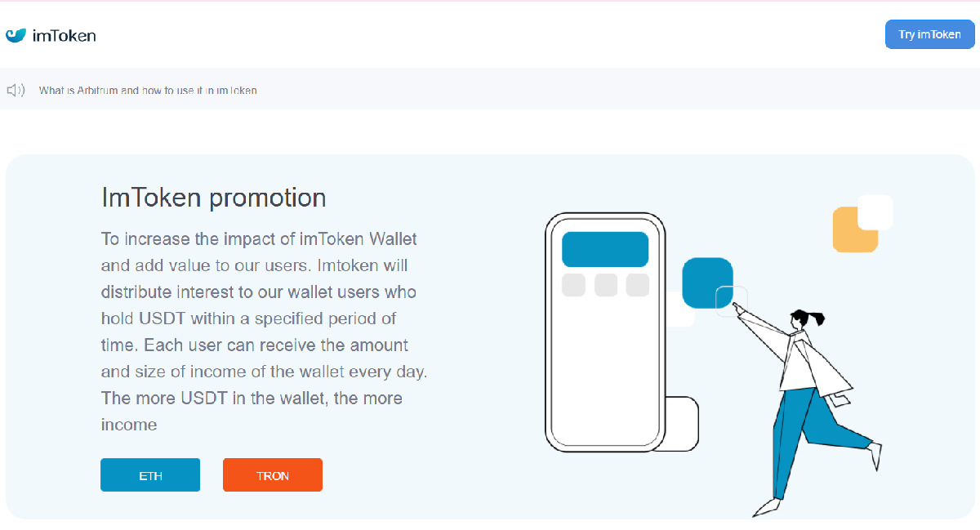Click the imToken brand name text

click(65, 35)
